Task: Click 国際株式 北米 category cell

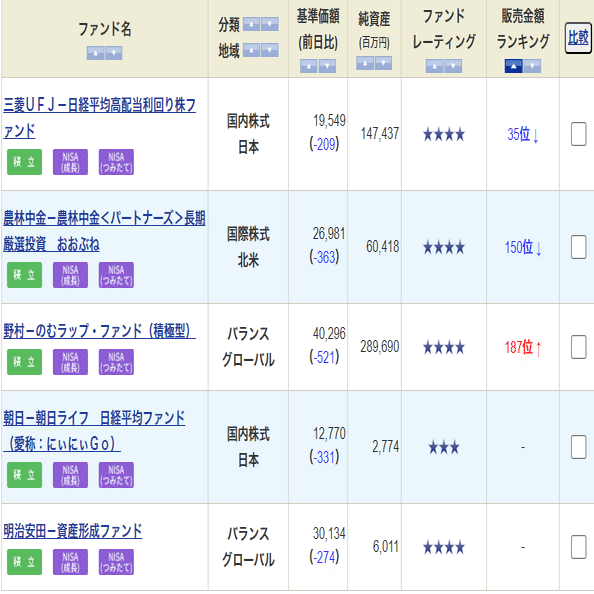Action: coord(248,247)
